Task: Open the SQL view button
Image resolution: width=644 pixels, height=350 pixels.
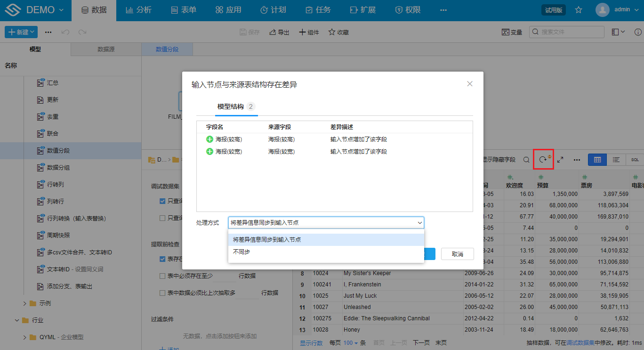Action: click(635, 160)
